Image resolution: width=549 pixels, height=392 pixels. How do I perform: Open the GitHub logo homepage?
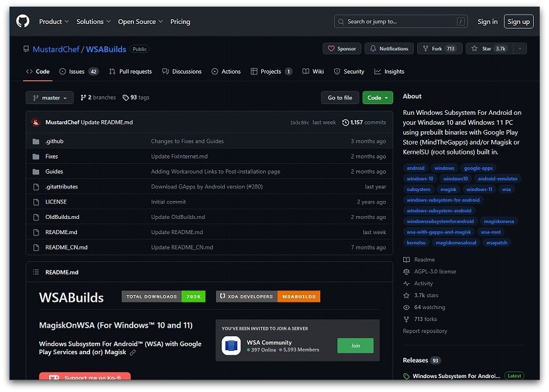click(x=23, y=21)
